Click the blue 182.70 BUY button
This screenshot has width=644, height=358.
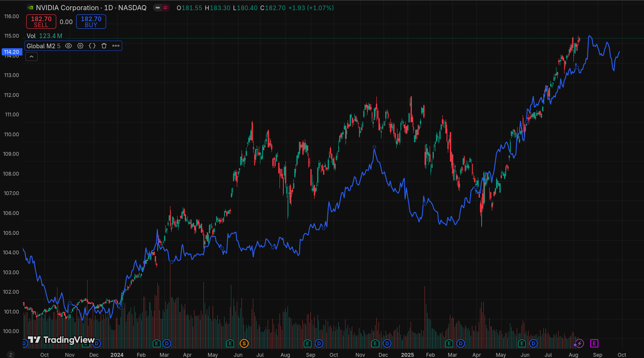tap(91, 22)
